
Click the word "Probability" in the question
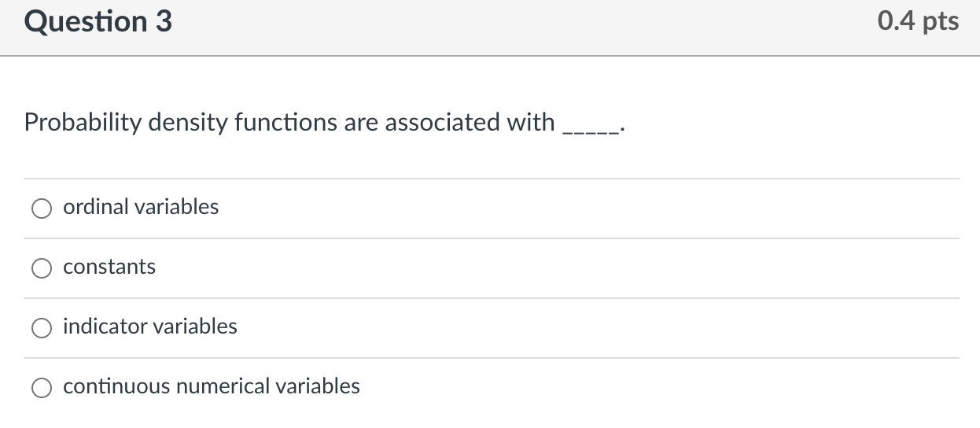(82, 123)
